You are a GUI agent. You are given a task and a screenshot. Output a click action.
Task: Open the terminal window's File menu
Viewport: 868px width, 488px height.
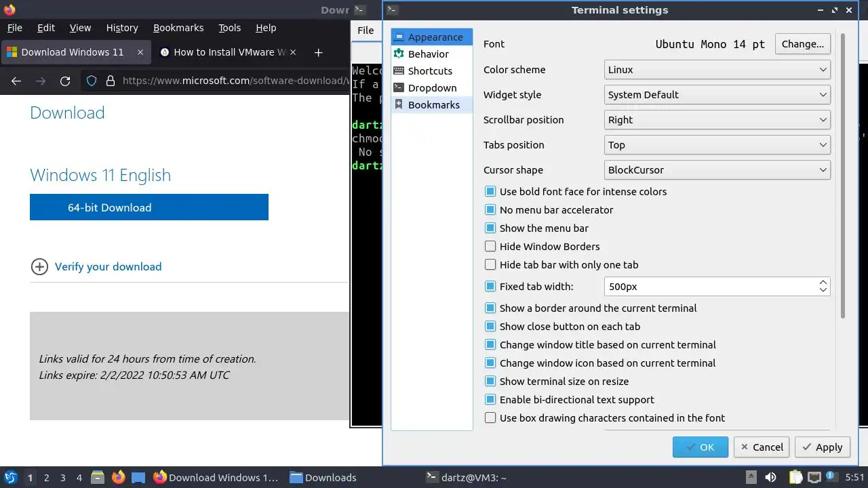(366, 30)
